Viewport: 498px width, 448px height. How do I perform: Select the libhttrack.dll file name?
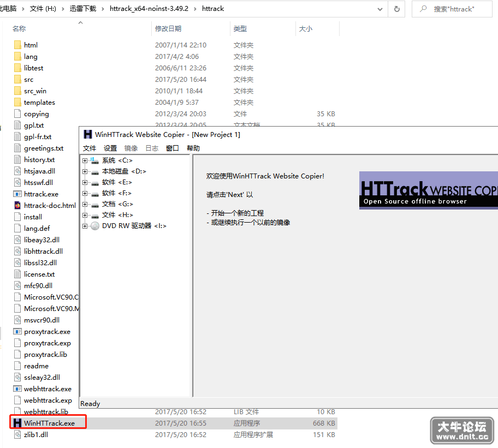point(43,252)
